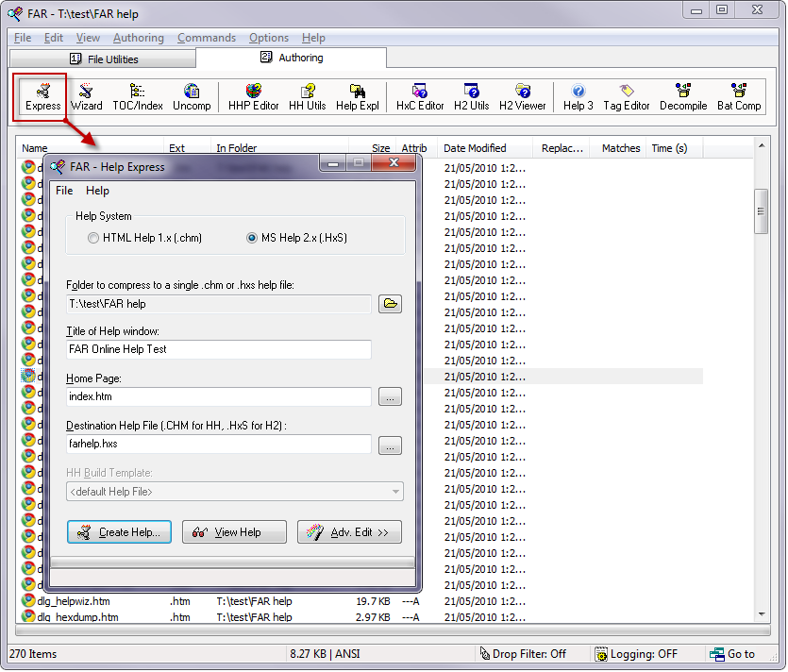Open the Authoring menu
Screen dimensions: 788x672
(138, 38)
